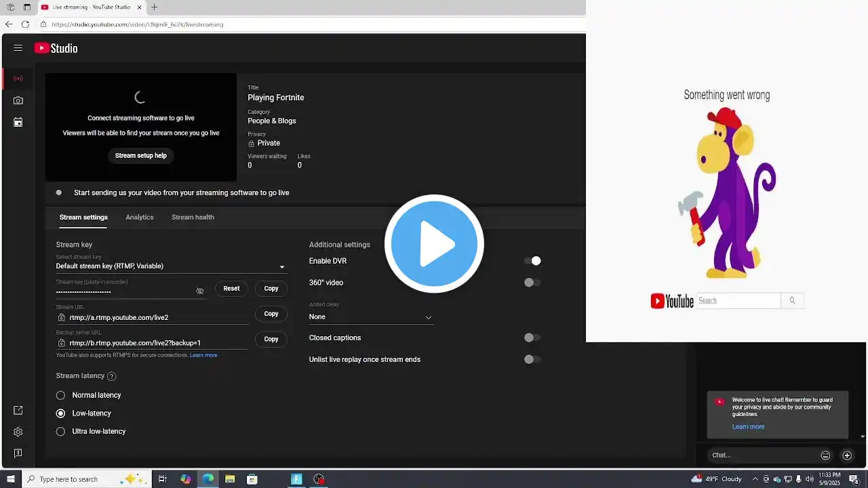Click the browser address bar URL
868x488 pixels.
(x=138, y=24)
